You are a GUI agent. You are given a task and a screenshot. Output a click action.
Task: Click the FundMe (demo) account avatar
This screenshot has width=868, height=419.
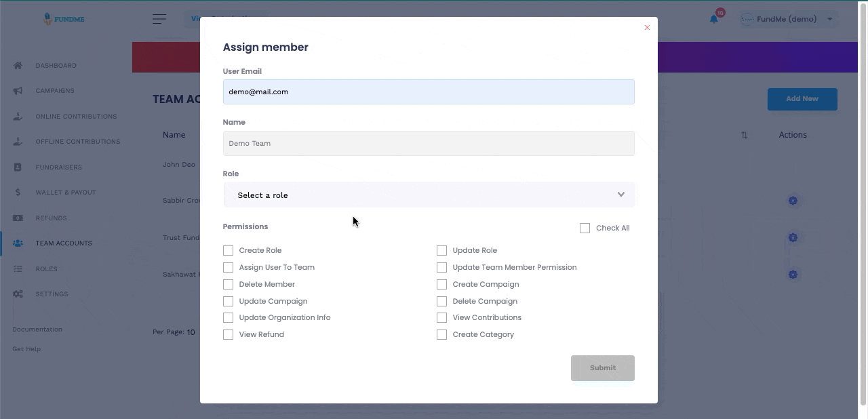[747, 19]
